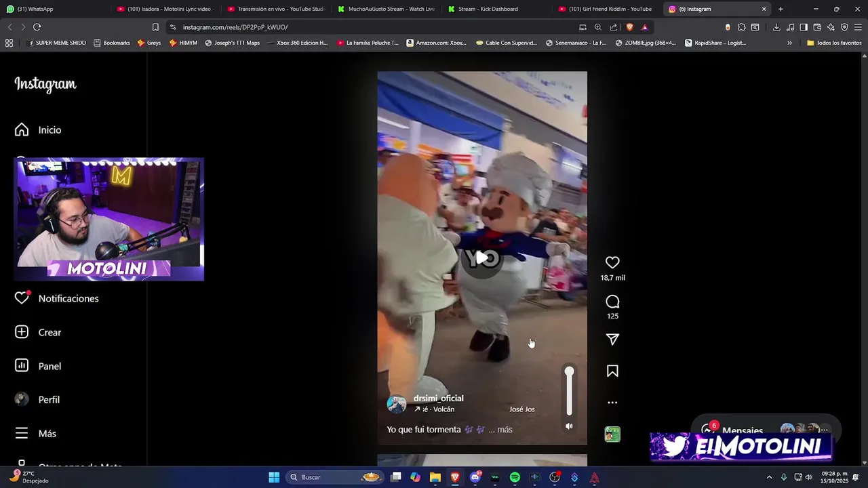Image resolution: width=868 pixels, height=488 pixels.
Task: Open audio thumbnail beside the reel
Action: click(612, 434)
